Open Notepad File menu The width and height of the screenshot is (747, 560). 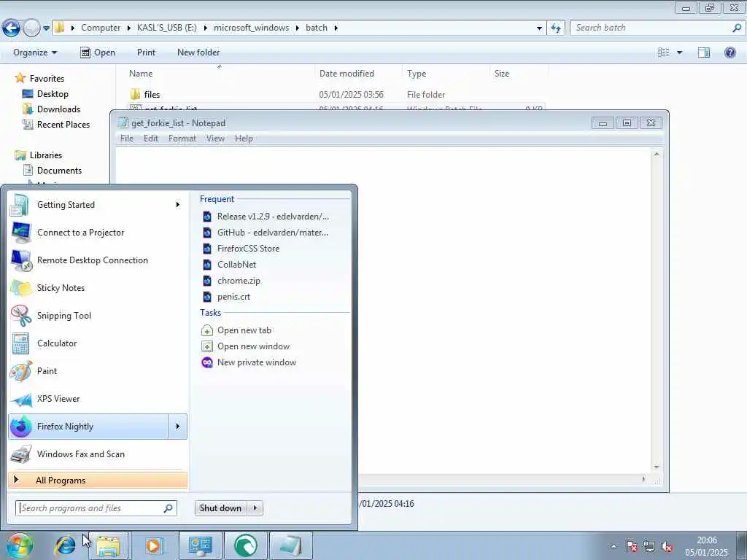point(127,139)
